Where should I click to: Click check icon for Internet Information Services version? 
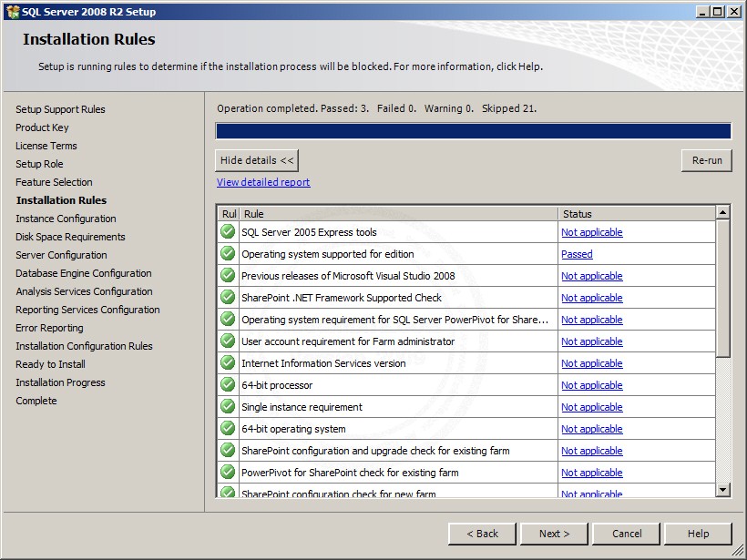228,363
